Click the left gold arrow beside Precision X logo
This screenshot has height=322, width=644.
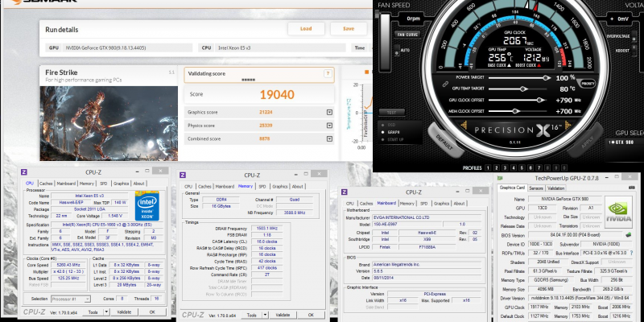pyautogui.click(x=464, y=125)
